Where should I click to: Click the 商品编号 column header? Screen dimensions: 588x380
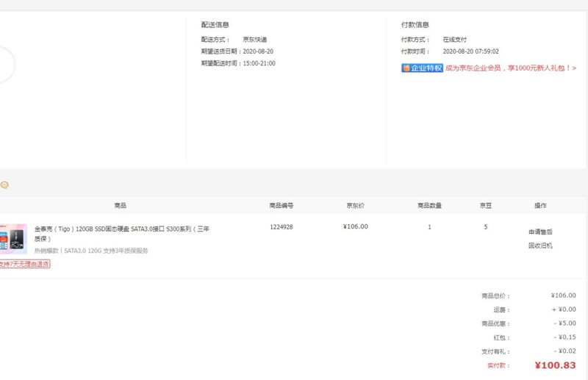tap(282, 206)
